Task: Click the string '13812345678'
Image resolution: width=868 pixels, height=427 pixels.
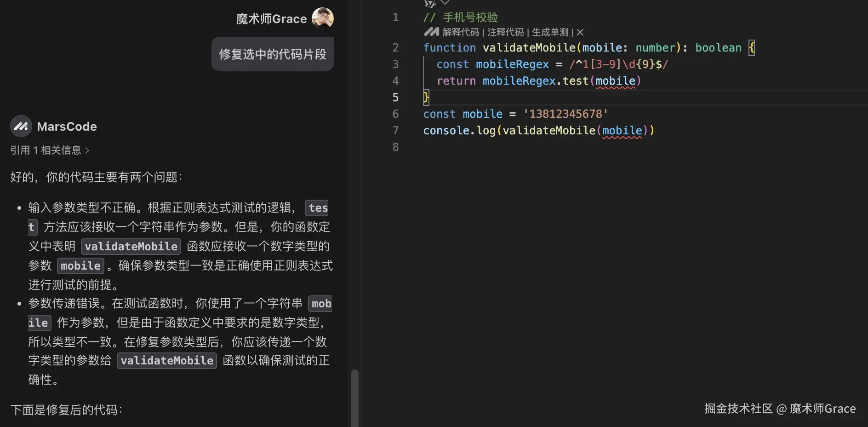Action: click(x=566, y=114)
